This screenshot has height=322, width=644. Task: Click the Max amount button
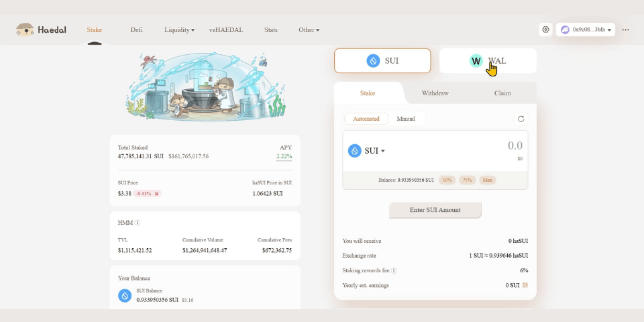tap(488, 180)
